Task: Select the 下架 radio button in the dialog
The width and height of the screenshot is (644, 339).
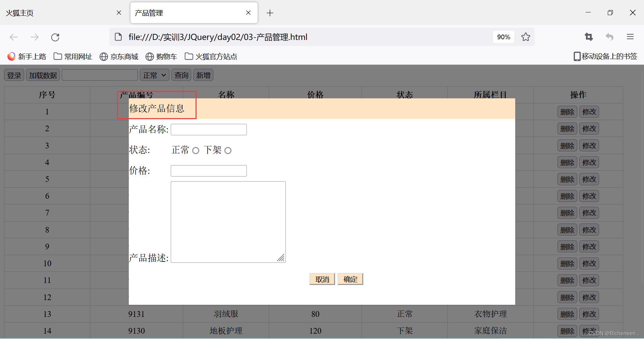Action: click(228, 150)
